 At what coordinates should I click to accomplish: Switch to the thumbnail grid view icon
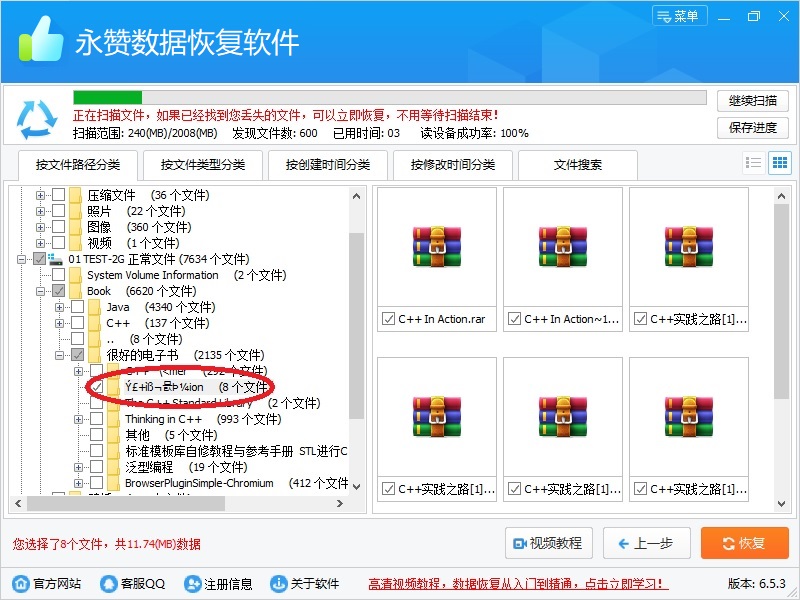pos(779,163)
